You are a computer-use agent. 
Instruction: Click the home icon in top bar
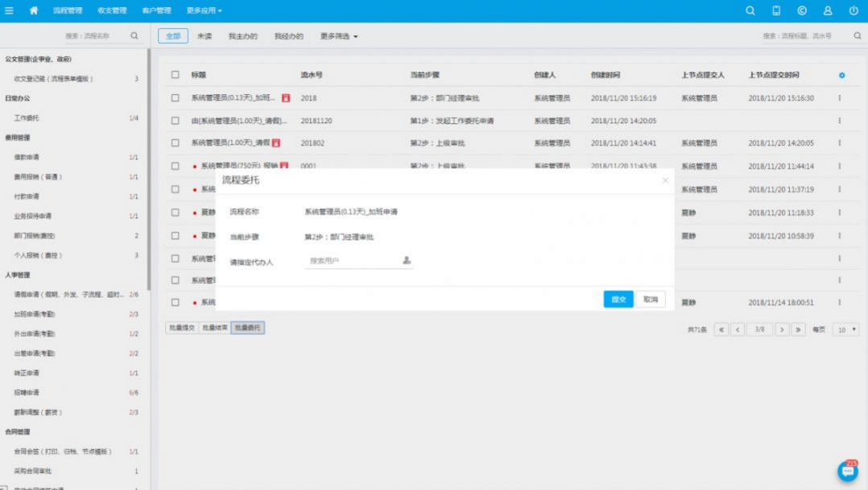click(34, 10)
